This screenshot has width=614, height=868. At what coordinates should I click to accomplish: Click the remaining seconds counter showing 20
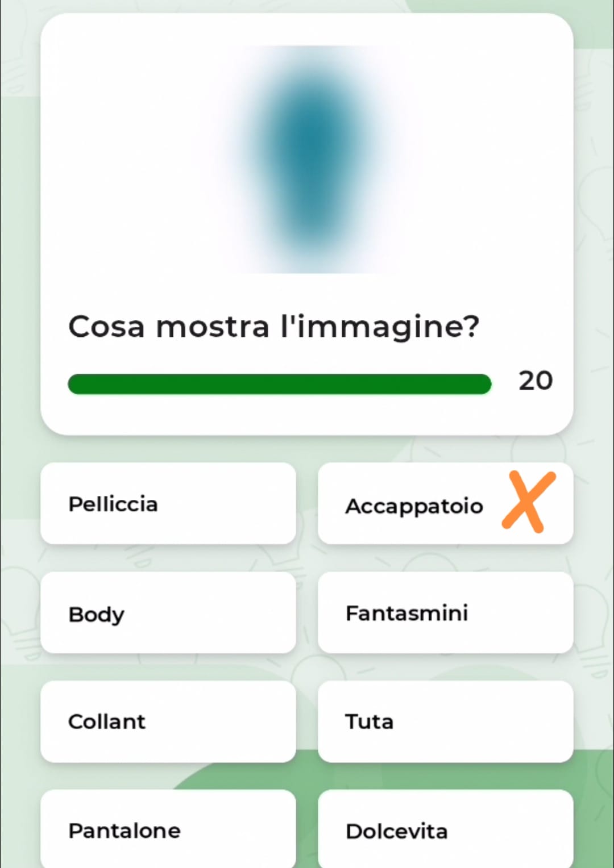(x=535, y=381)
